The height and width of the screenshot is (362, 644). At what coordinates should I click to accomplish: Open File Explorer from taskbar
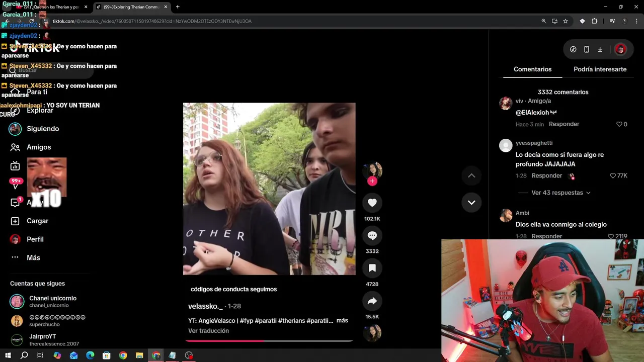(x=139, y=355)
